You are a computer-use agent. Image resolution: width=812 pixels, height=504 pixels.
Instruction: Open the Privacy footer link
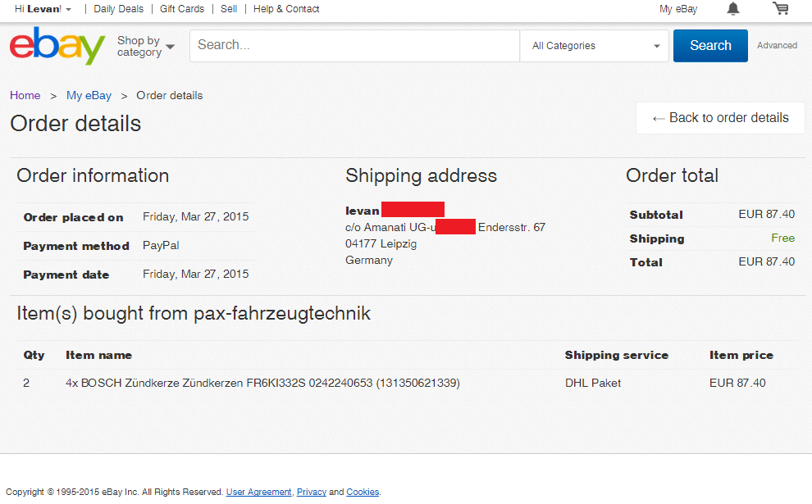(312, 492)
